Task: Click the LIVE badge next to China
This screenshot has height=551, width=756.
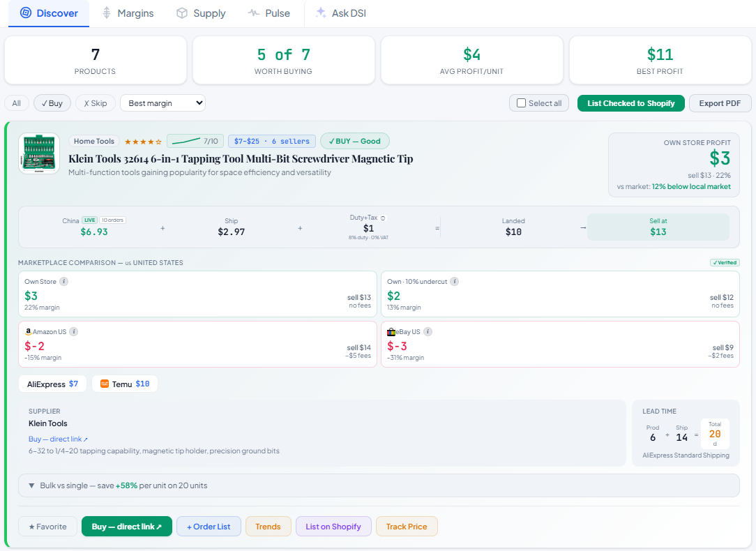Action: pyautogui.click(x=90, y=220)
